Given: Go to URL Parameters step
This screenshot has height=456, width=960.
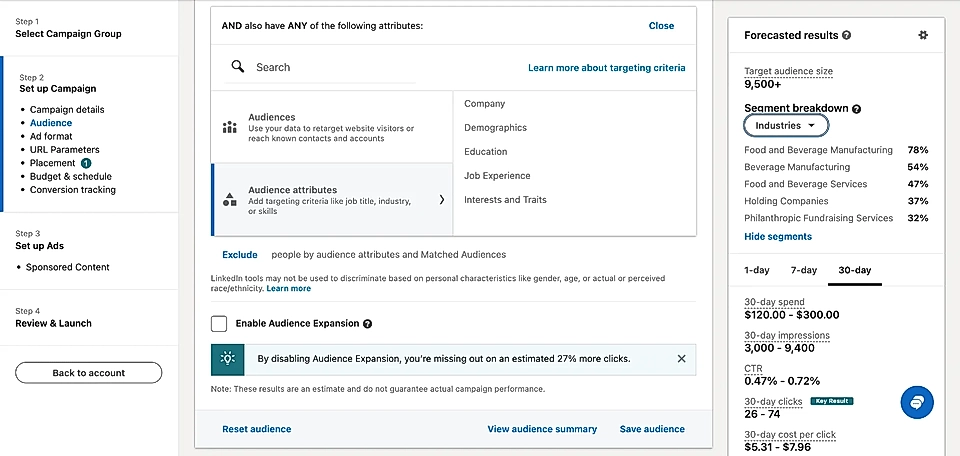Looking at the screenshot, I should tap(64, 149).
